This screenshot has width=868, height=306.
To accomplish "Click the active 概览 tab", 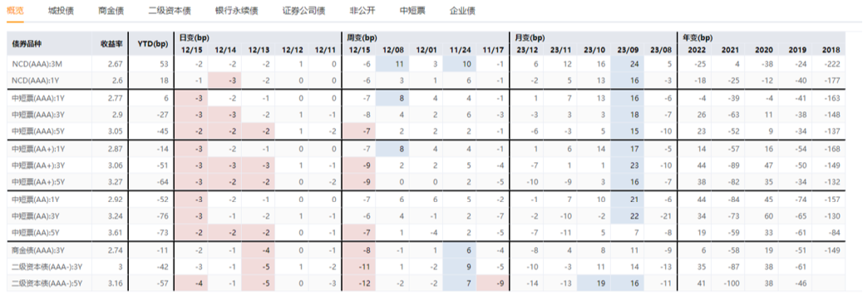I will (x=15, y=11).
